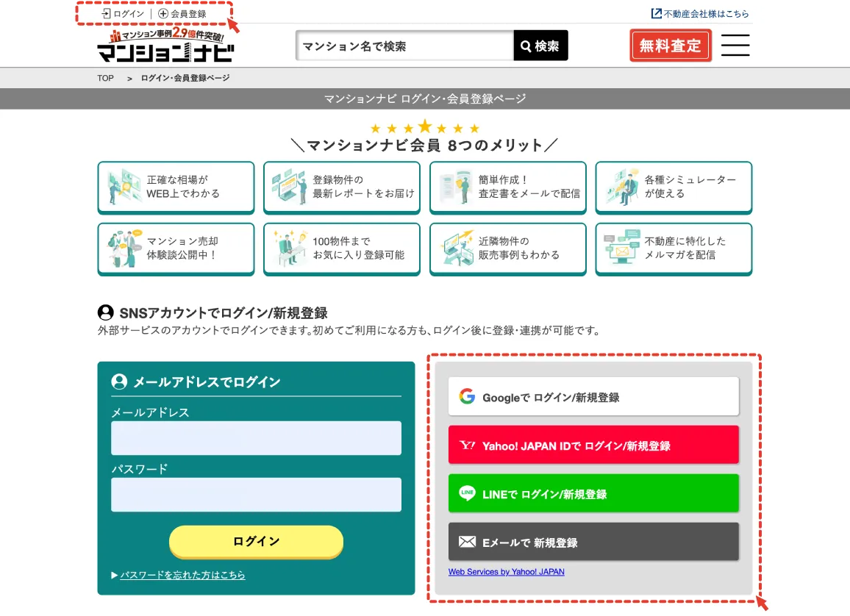
Task: Click LINEで ログイン/新規登録 button
Action: tap(593, 493)
